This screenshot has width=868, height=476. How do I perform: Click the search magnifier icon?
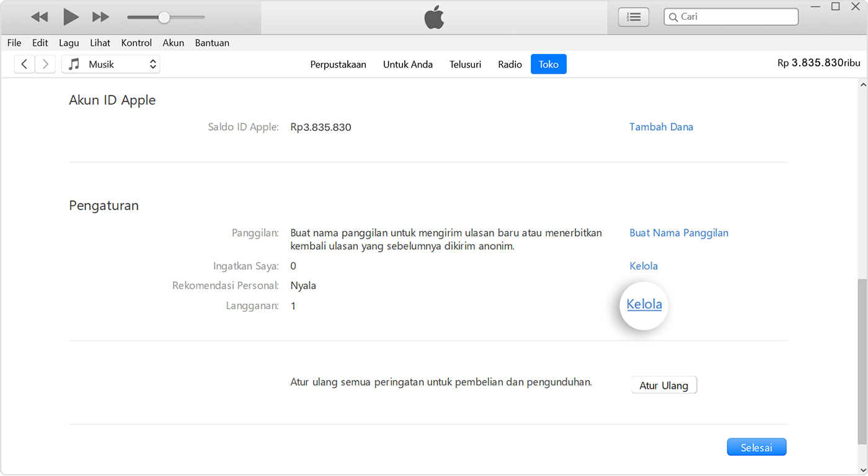click(x=673, y=17)
